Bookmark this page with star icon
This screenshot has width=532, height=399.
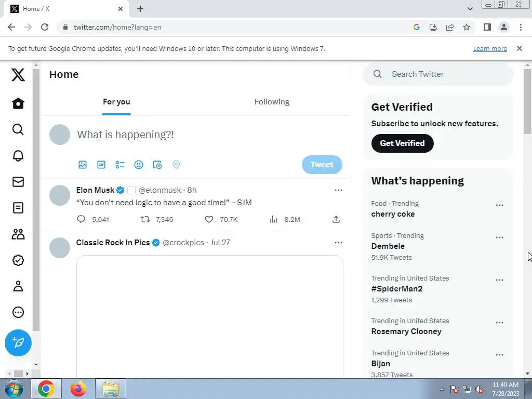[467, 27]
